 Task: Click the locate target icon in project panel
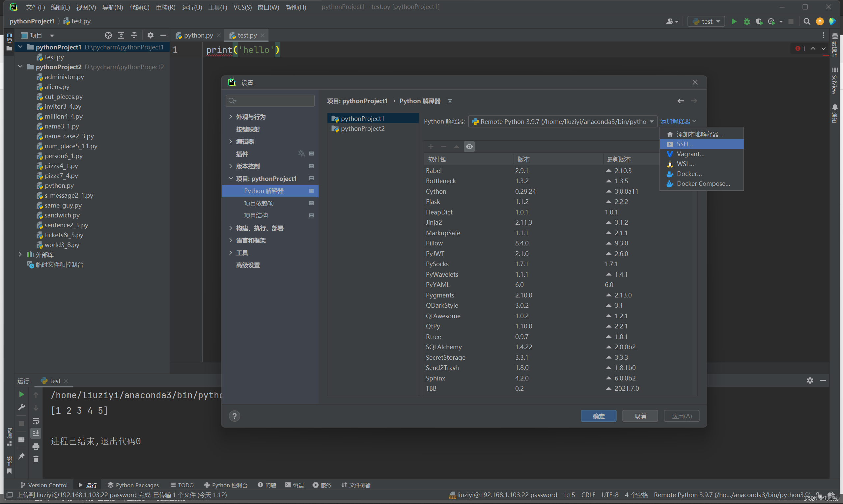108,35
